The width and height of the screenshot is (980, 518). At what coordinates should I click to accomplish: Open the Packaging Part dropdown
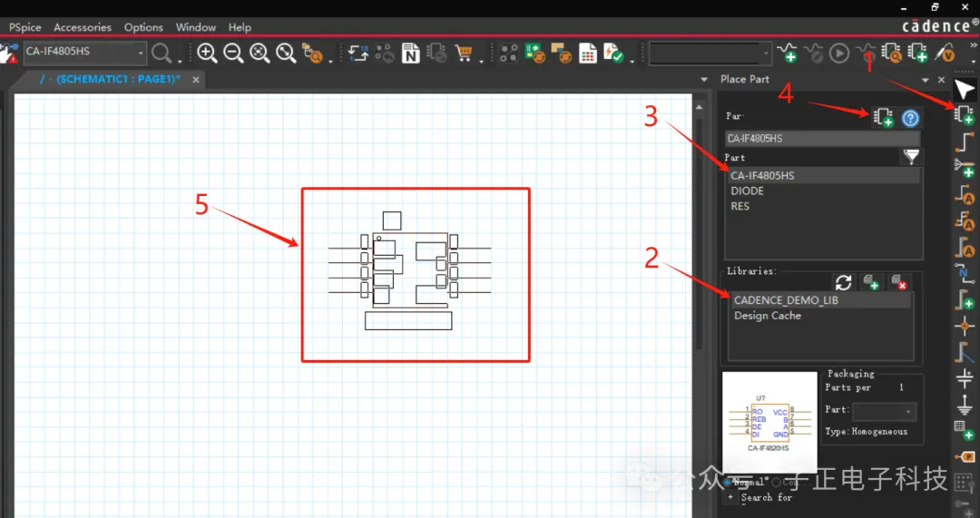(x=908, y=412)
